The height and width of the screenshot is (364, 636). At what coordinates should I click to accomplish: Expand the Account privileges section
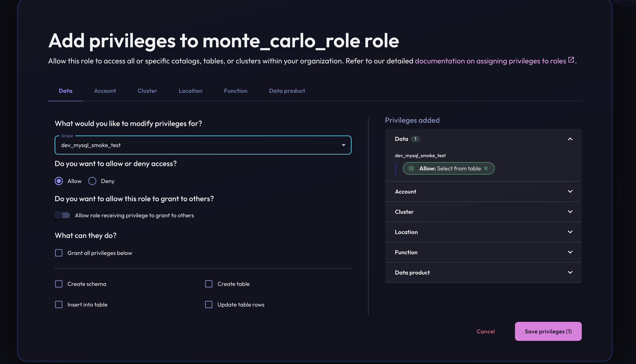[x=570, y=192]
